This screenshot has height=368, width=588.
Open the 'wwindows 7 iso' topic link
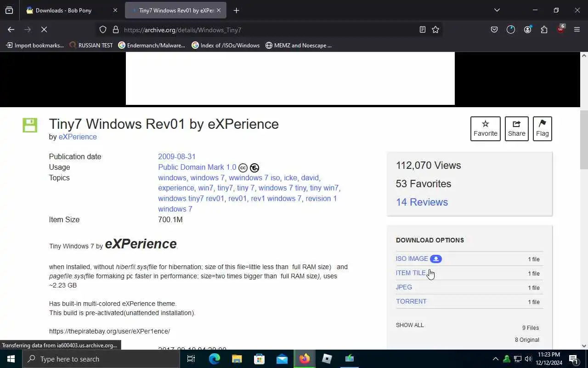(254, 178)
